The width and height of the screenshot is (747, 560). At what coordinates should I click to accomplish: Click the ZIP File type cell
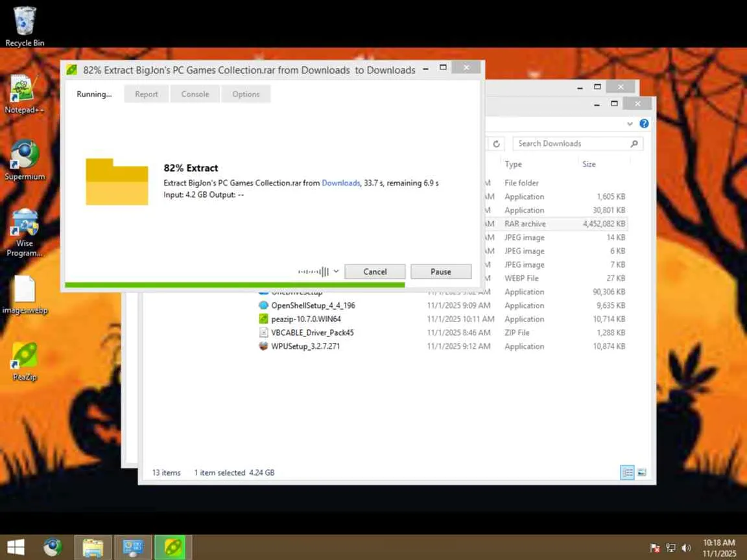coord(517,332)
